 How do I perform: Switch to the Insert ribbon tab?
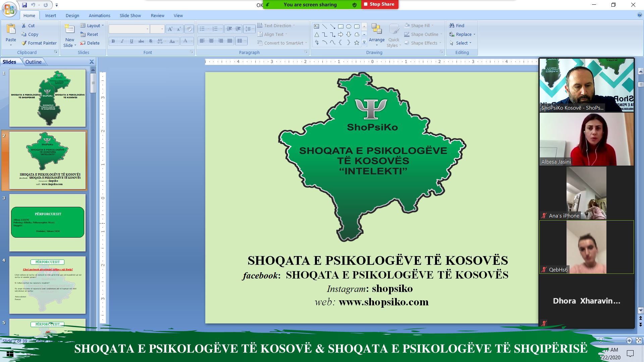pyautogui.click(x=51, y=15)
